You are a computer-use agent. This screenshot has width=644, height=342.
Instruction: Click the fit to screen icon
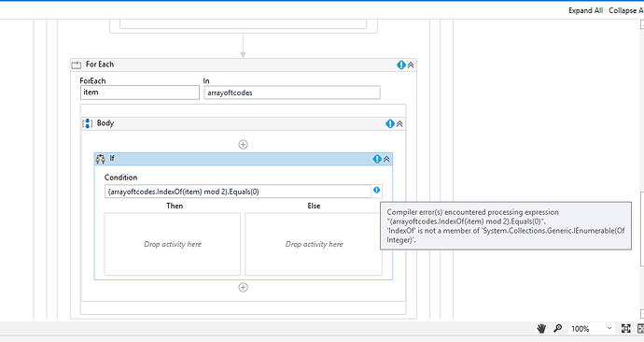click(x=626, y=328)
